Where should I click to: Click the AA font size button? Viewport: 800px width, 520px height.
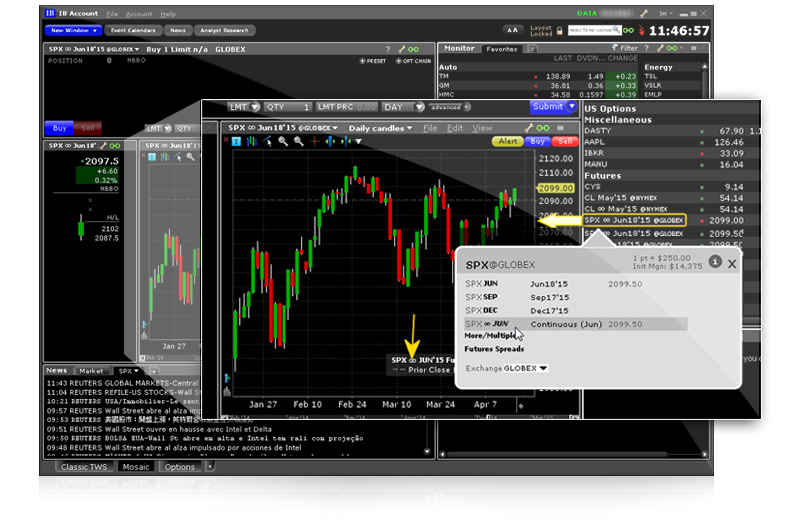(512, 30)
